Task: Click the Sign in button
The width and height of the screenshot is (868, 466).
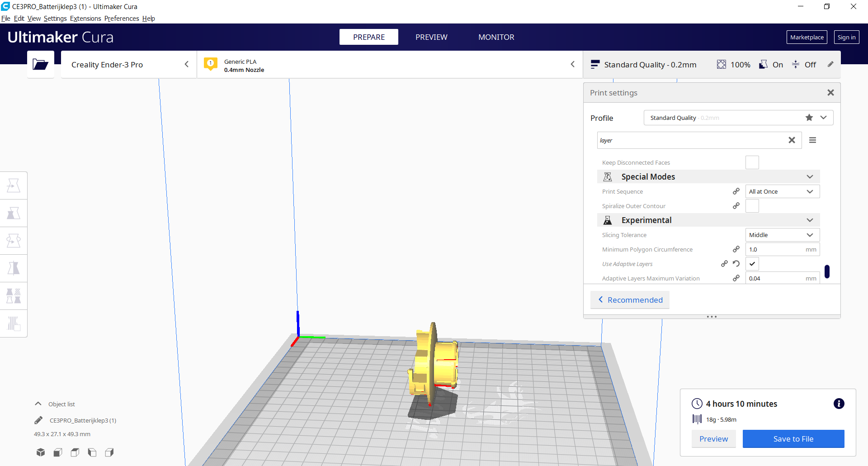Action: [x=846, y=37]
